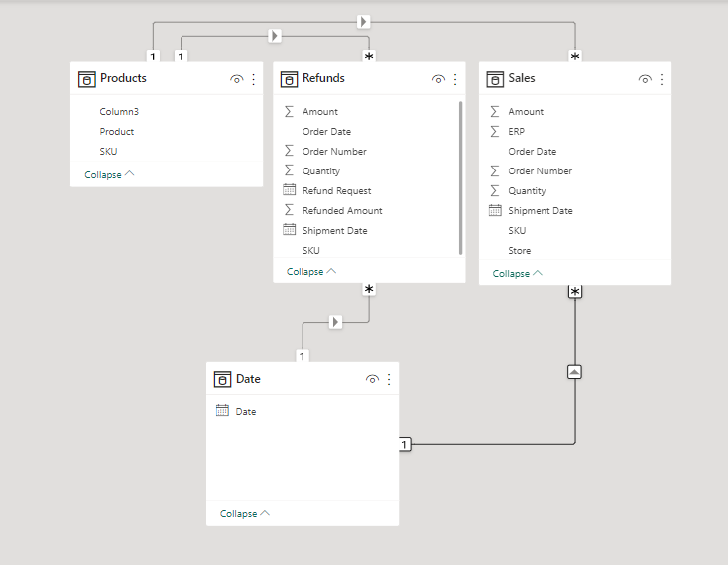Viewport: 728px width, 565px height.
Task: Click calendar icon beside Date field
Action: (x=222, y=411)
